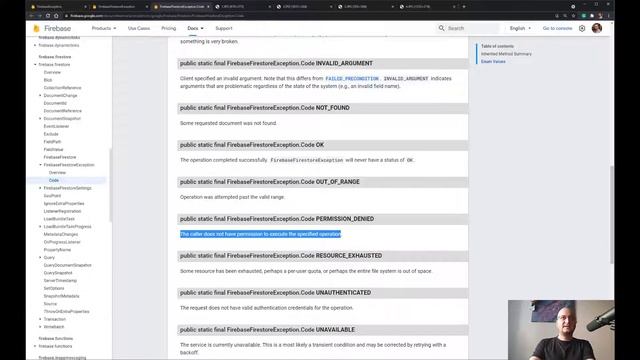Open ListenerRegistration in the sidebar
This screenshot has height=360, width=640.
click(x=62, y=211)
